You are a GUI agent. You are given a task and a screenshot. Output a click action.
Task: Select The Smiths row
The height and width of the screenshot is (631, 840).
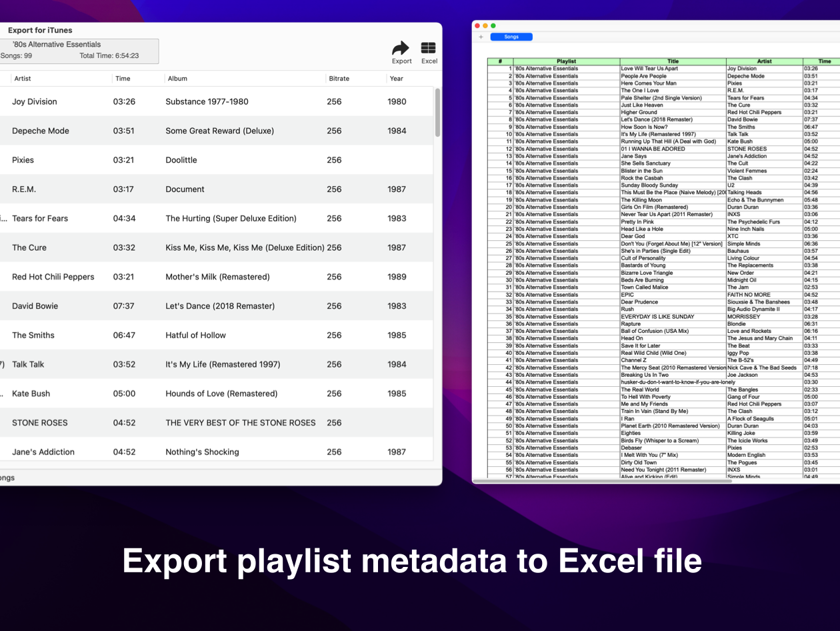[x=216, y=335]
